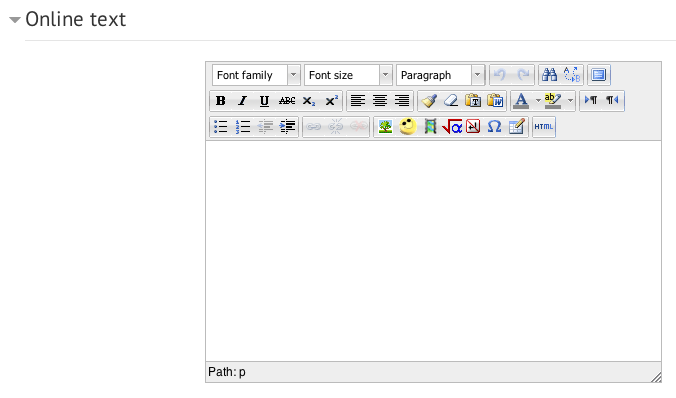676x398 pixels.
Task: Apply strikethrough formatting
Action: pos(287,101)
